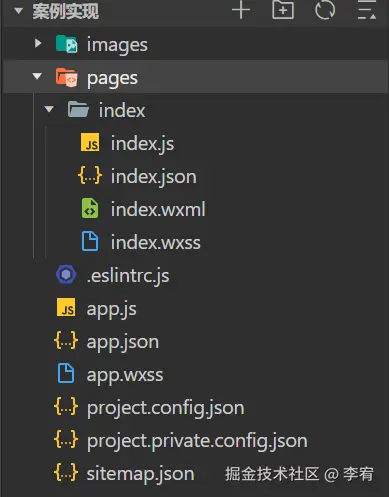Open the index.js file
This screenshot has height=497, width=389.
(x=143, y=144)
